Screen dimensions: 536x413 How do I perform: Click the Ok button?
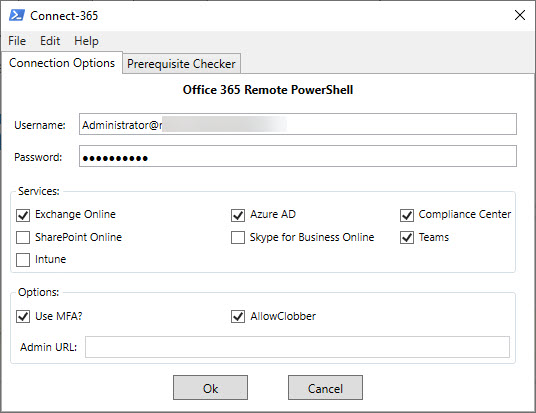(x=210, y=388)
